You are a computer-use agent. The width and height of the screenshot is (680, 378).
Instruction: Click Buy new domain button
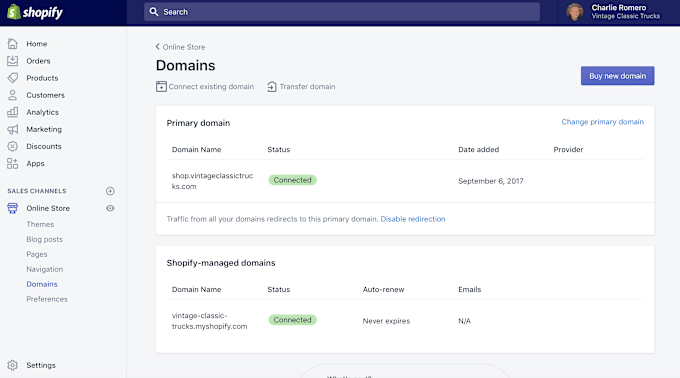(x=618, y=76)
